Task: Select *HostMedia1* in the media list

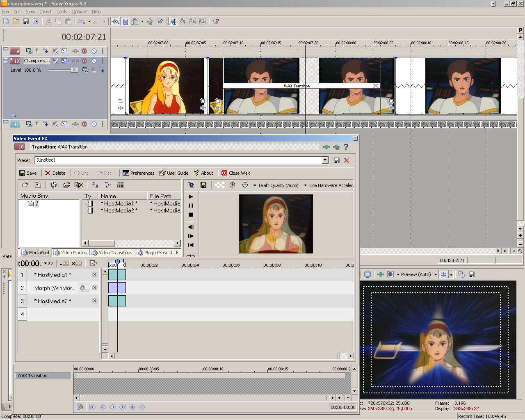Action: 119,203
